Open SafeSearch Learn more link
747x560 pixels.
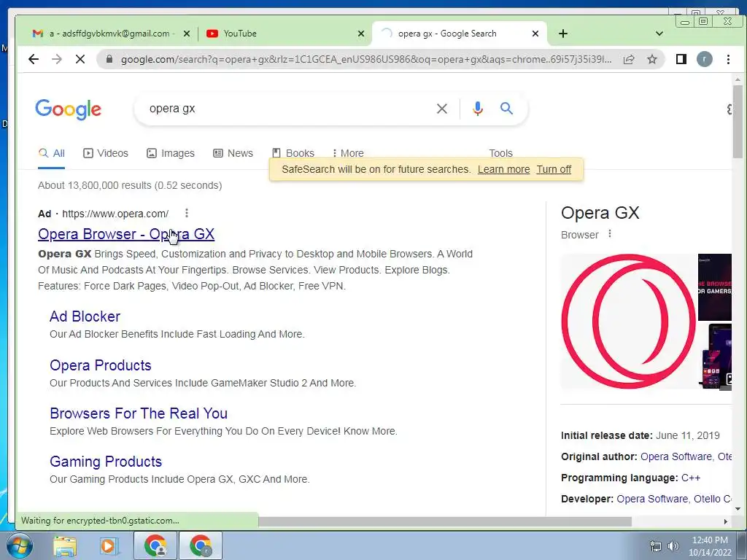[x=503, y=169]
